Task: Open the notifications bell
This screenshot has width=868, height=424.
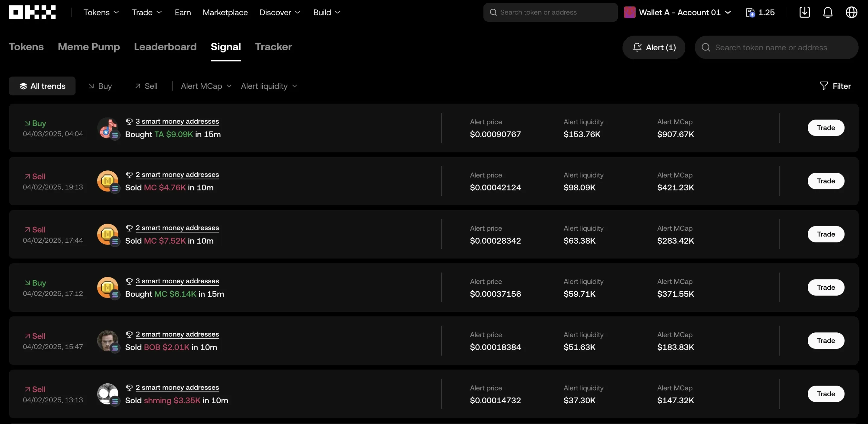Action: 828,12
